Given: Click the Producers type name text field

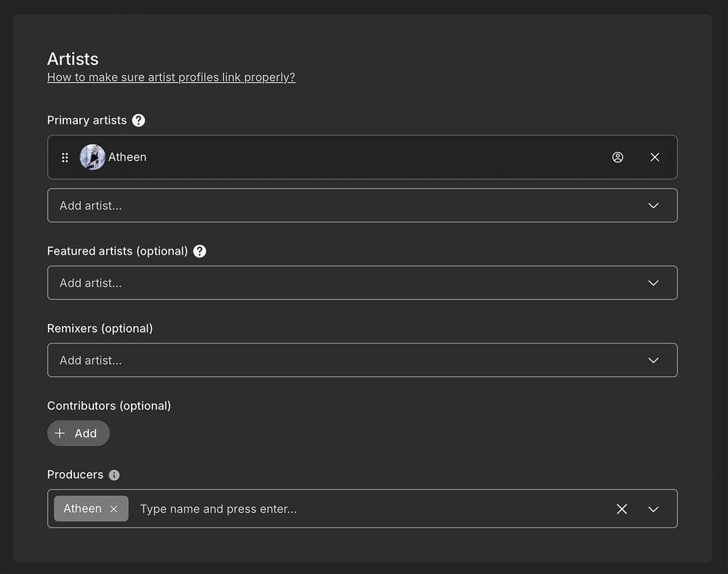Looking at the screenshot, I should 364,509.
